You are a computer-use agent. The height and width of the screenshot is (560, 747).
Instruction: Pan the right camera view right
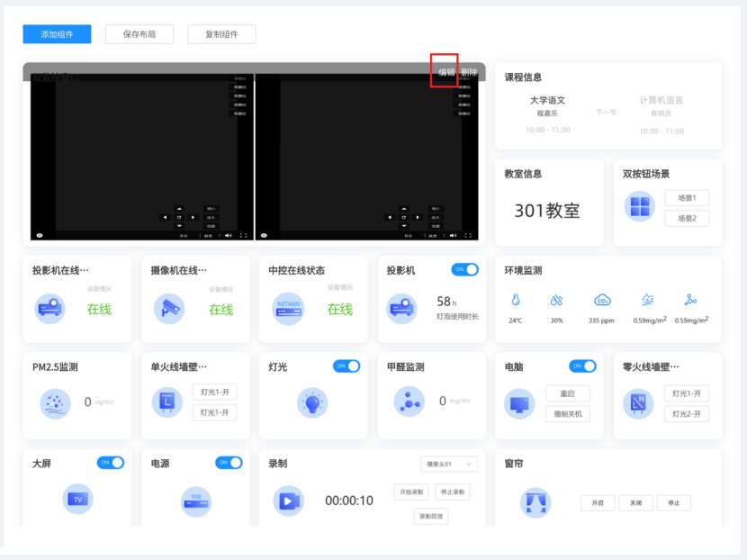coord(418,217)
